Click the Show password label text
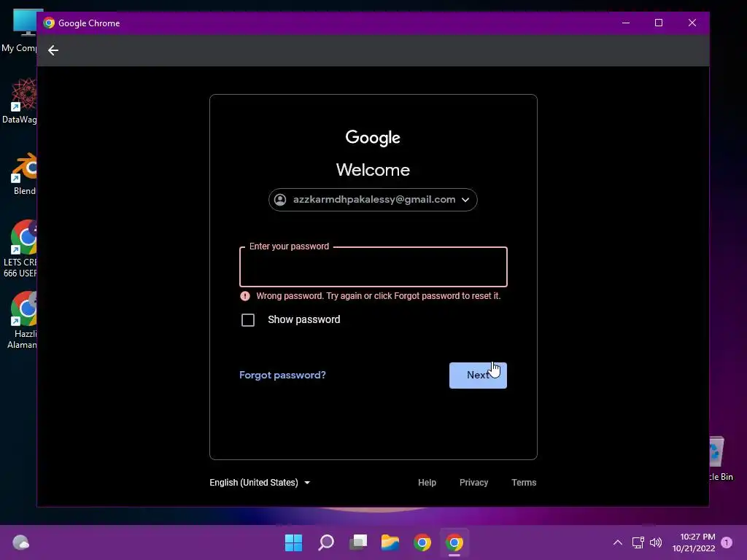Viewport: 747px width, 560px height. [x=304, y=319]
